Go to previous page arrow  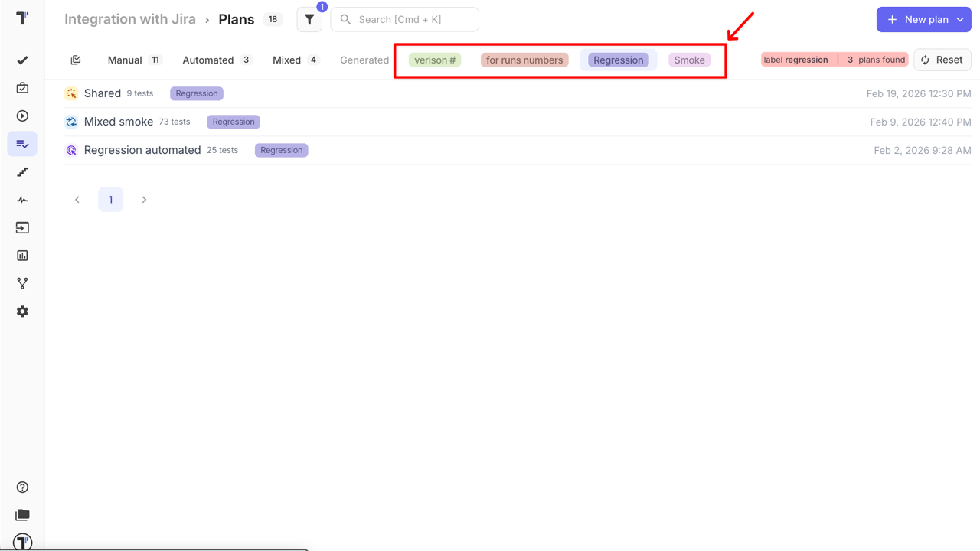coord(77,200)
